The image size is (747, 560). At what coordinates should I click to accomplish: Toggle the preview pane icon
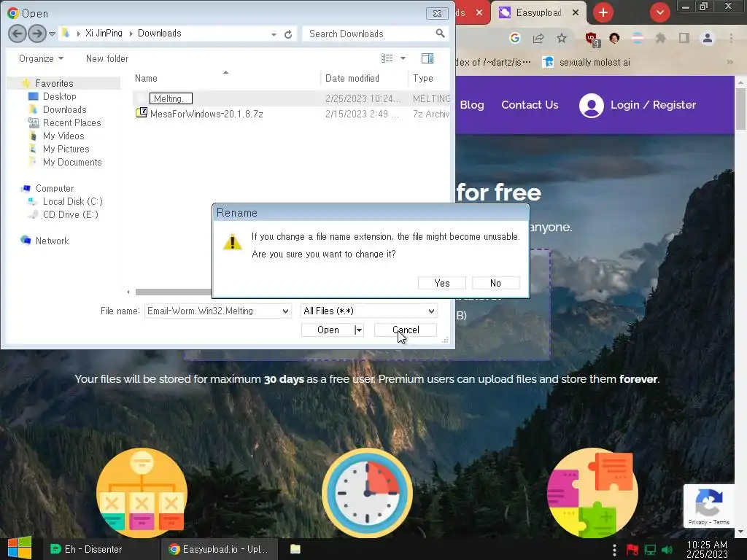pos(427,58)
